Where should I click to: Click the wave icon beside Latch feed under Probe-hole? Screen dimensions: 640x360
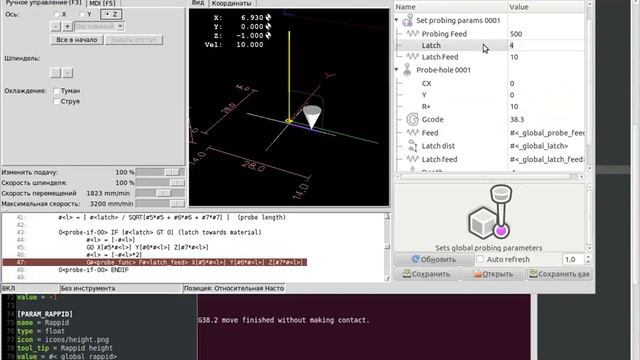pyautogui.click(x=413, y=159)
